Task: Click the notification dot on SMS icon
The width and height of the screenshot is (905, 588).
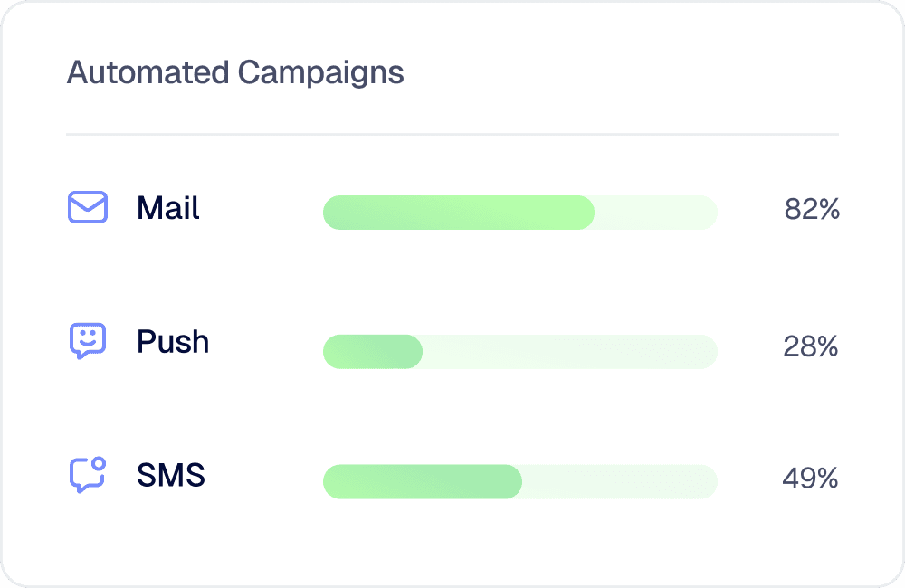Action: pyautogui.click(x=99, y=463)
